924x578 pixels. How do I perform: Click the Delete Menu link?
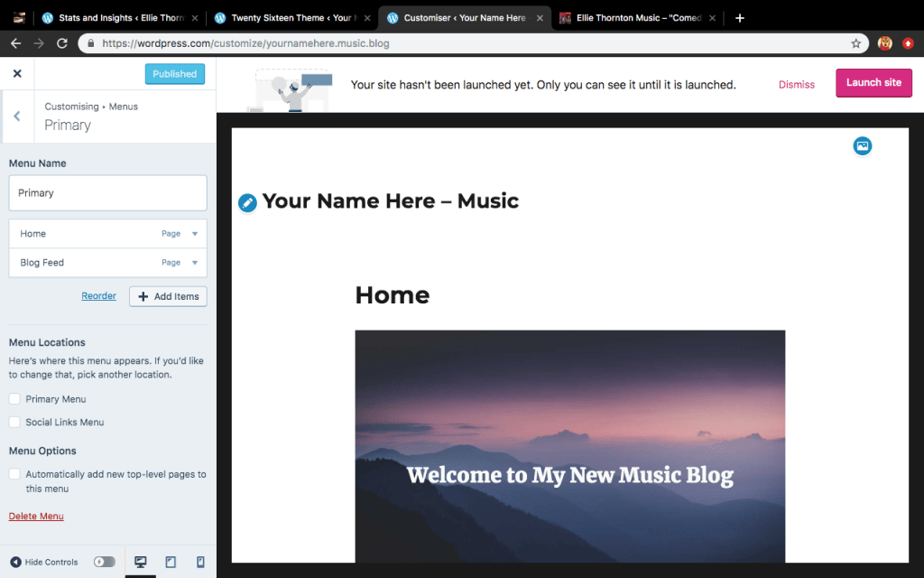tap(36, 517)
